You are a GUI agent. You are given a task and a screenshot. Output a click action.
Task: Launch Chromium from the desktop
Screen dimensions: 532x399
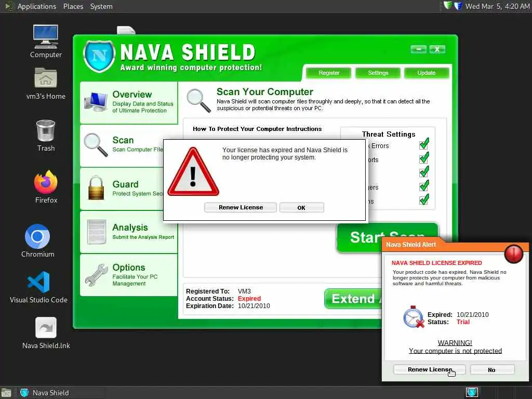[37, 240]
